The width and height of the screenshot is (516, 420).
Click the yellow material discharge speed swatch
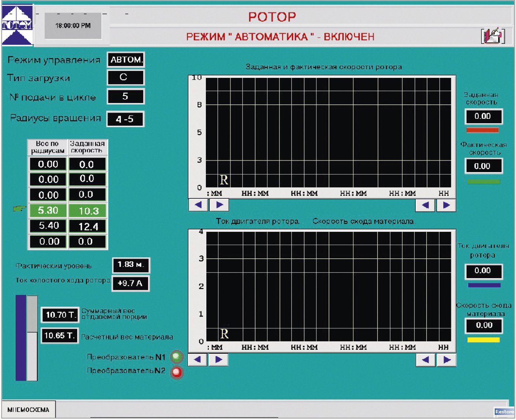(x=483, y=340)
